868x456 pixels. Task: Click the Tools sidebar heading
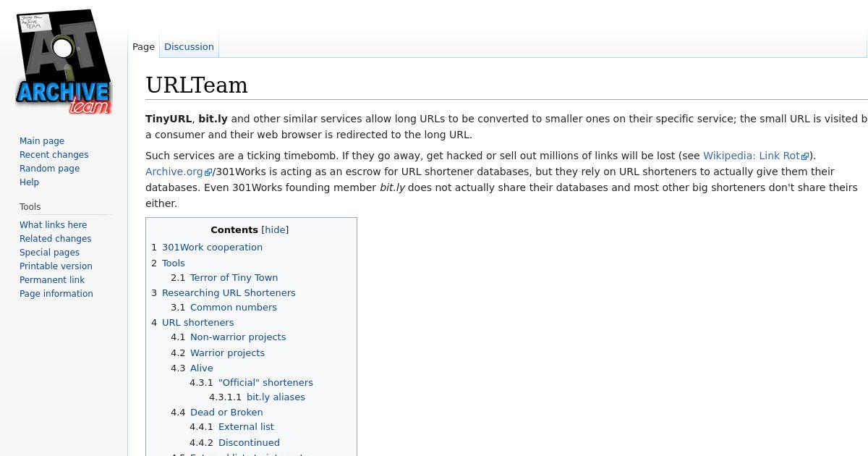click(x=30, y=207)
